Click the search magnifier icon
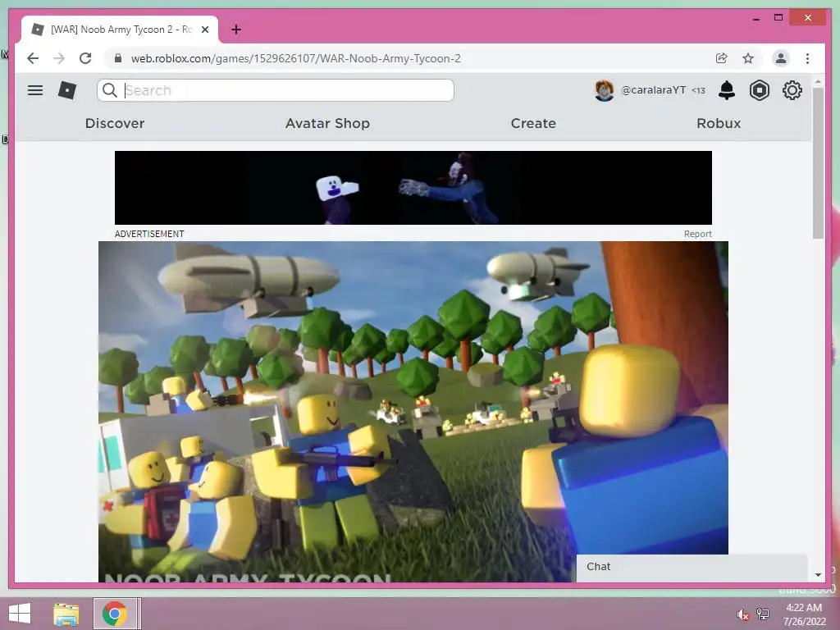The width and height of the screenshot is (840, 630). pos(110,90)
